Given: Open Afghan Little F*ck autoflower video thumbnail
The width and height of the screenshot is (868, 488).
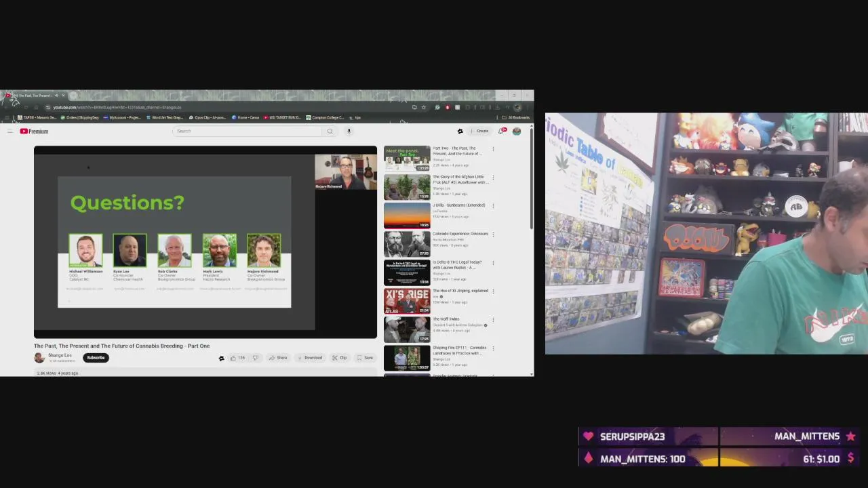Looking at the screenshot, I should point(407,187).
